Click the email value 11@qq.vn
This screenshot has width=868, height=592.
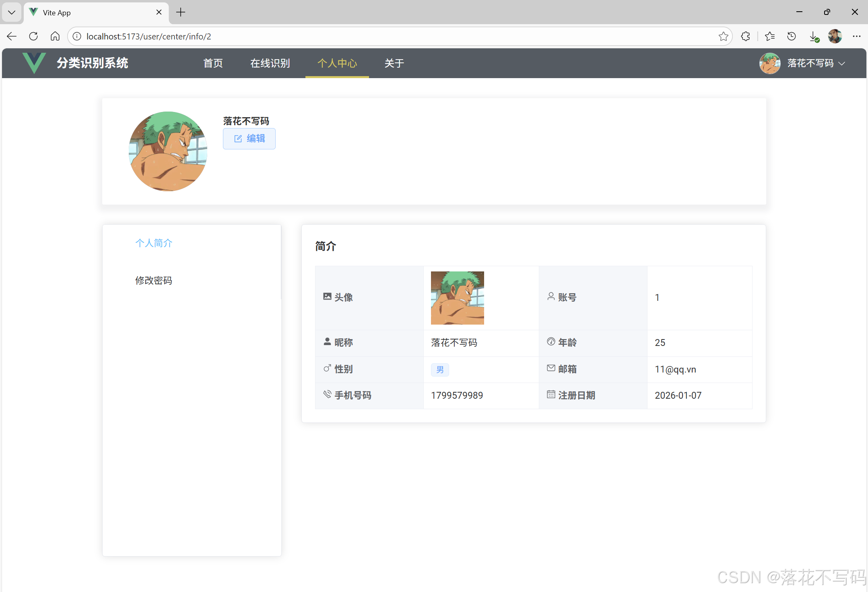tap(675, 370)
